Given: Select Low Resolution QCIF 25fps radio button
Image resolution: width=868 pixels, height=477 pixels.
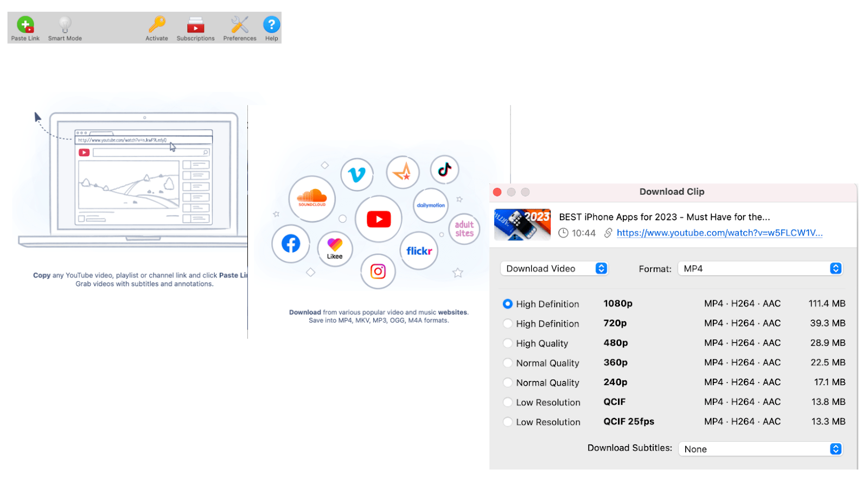Looking at the screenshot, I should pyautogui.click(x=508, y=422).
